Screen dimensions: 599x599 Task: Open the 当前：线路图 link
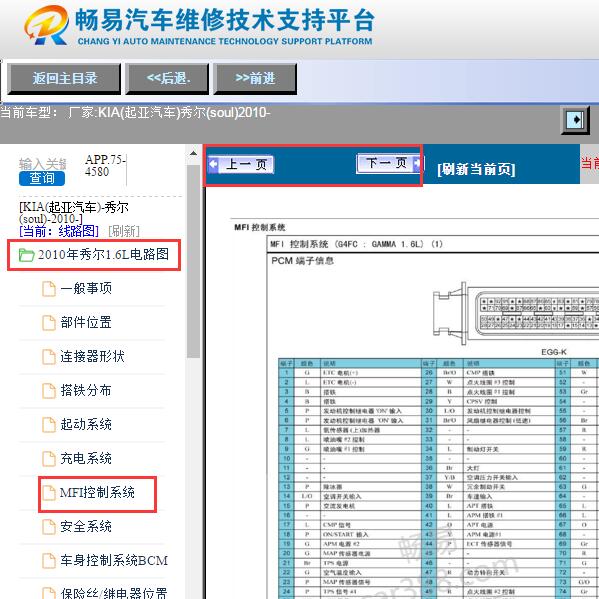59,231
